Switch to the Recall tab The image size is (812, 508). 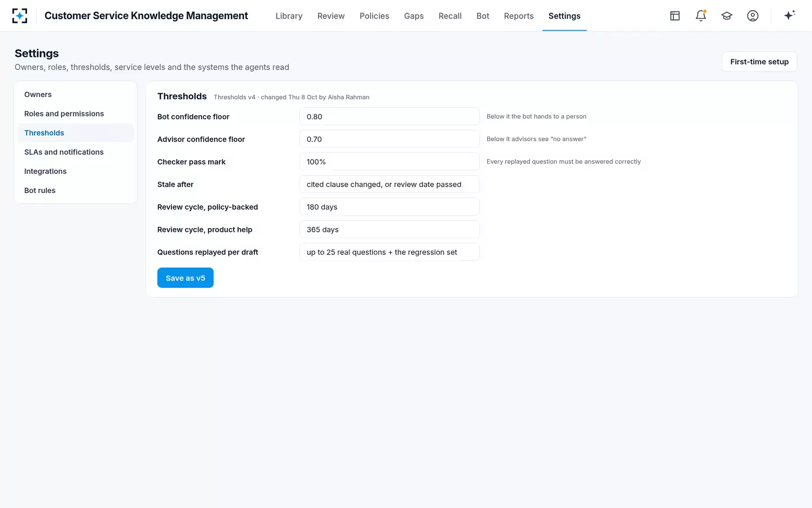450,16
